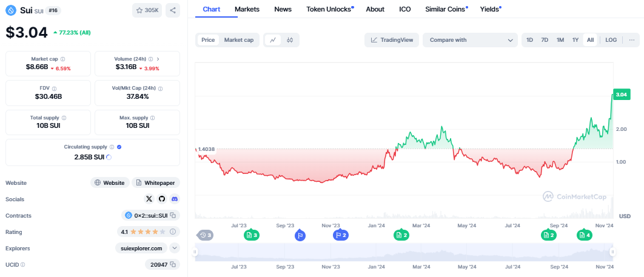Visit the Sui Website link

(110, 182)
